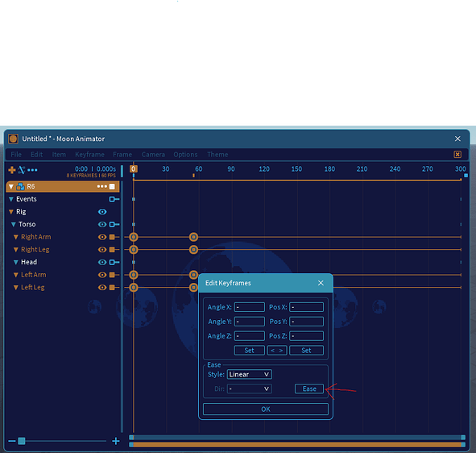Click the rig tool icon beside plus
The width and height of the screenshot is (476, 453).
click(x=21, y=170)
